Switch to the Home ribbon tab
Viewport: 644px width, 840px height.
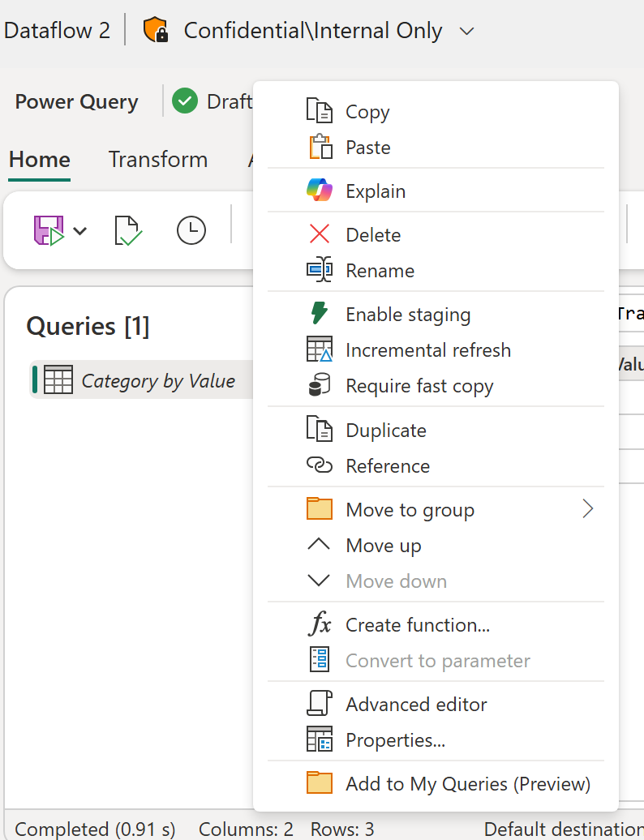pos(40,160)
